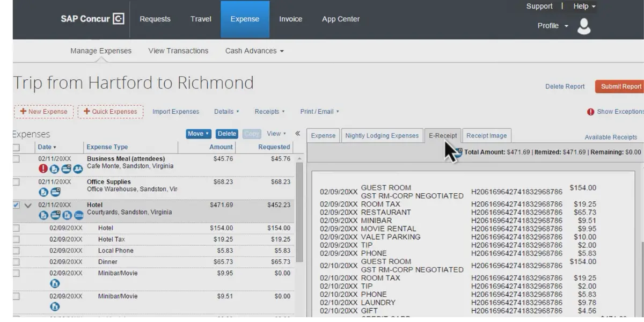This screenshot has width=644, height=322.
Task: Check the Office Supplies expense checkbox
Action: [x=16, y=182]
